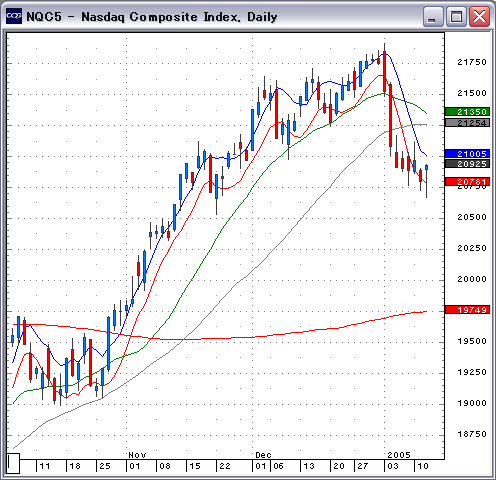This screenshot has width=496, height=480.
Task: Click the red 19749 long-term average label
Action: tap(467, 310)
